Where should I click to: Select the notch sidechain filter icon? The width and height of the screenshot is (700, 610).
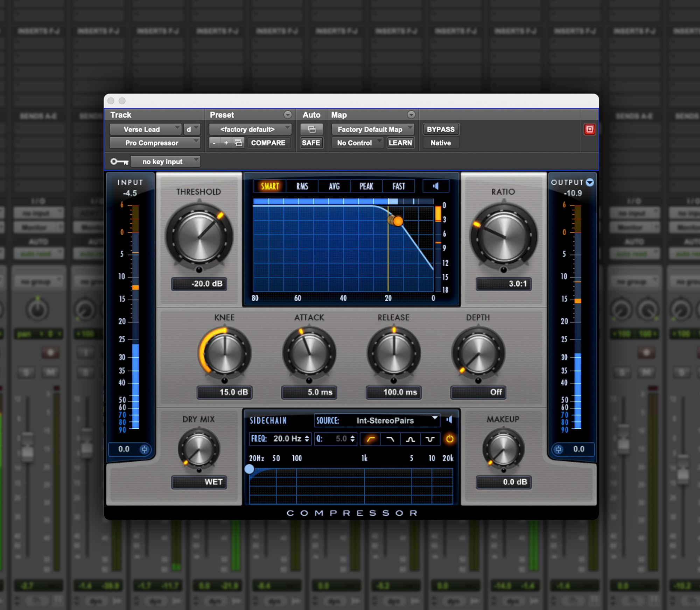[x=430, y=439]
